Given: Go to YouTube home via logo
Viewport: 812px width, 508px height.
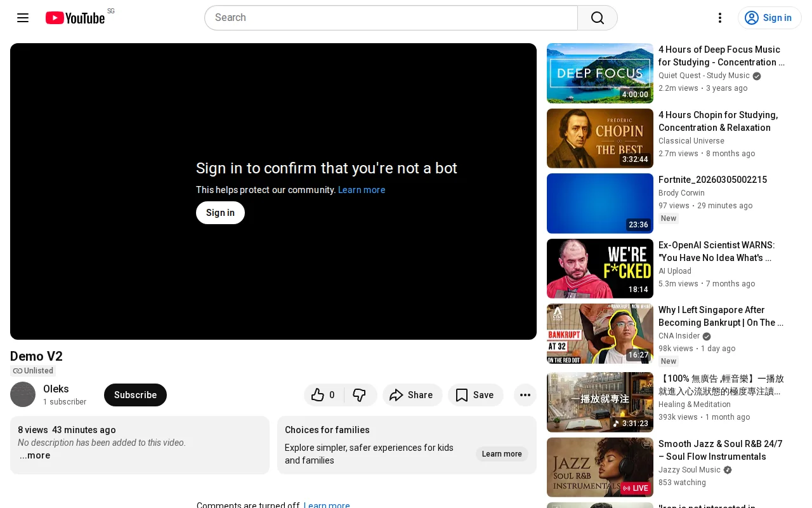Looking at the screenshot, I should click(75, 18).
